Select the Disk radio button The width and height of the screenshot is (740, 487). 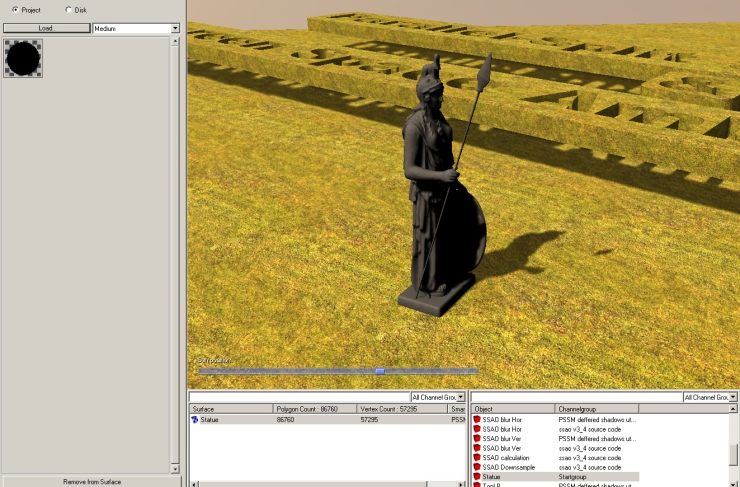click(68, 9)
